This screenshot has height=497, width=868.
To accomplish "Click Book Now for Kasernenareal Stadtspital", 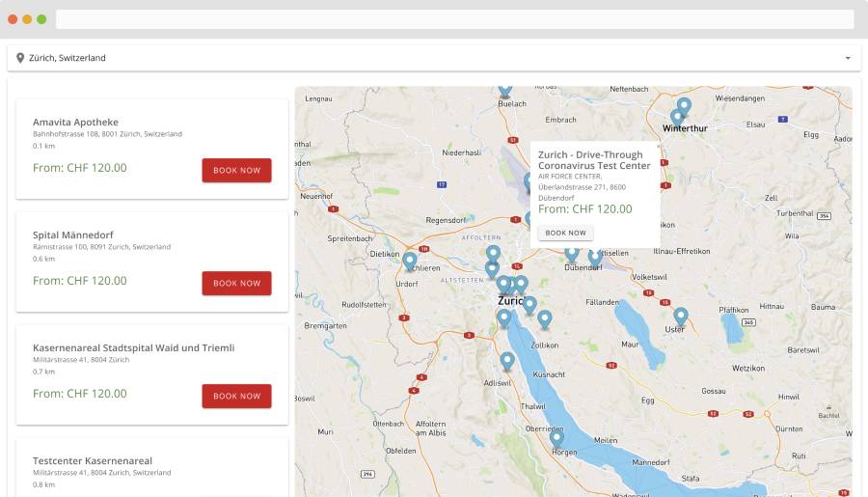I will click(236, 396).
